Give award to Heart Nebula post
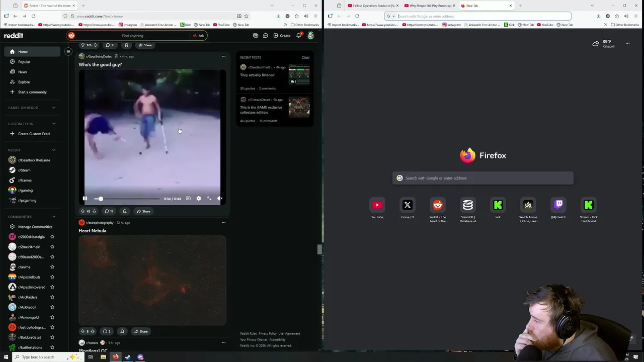The image size is (644, 362). [x=122, y=331]
